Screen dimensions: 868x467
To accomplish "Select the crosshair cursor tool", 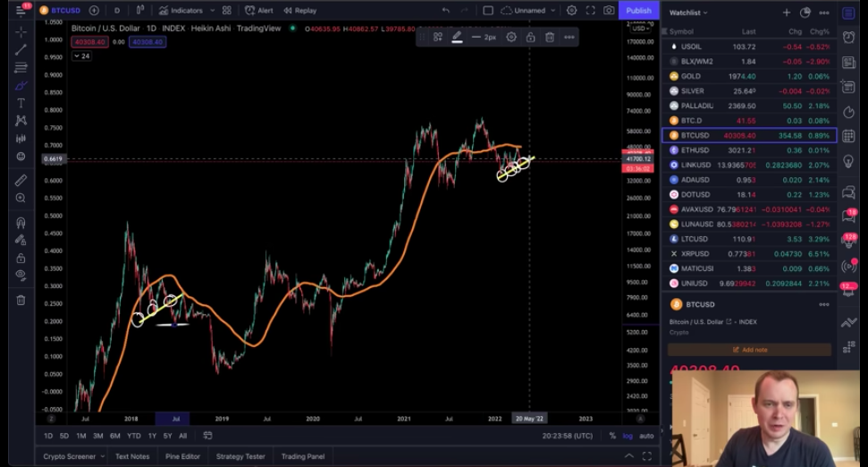I will coord(21,32).
